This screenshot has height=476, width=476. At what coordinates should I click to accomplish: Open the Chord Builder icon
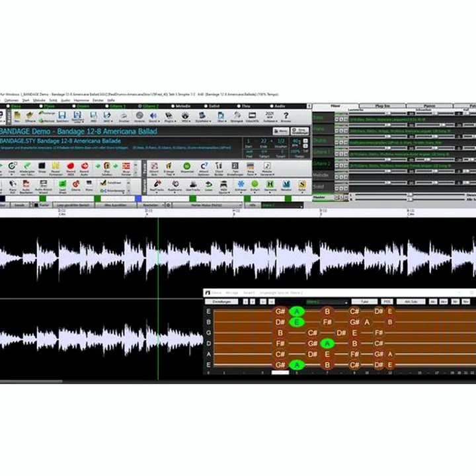point(219,168)
